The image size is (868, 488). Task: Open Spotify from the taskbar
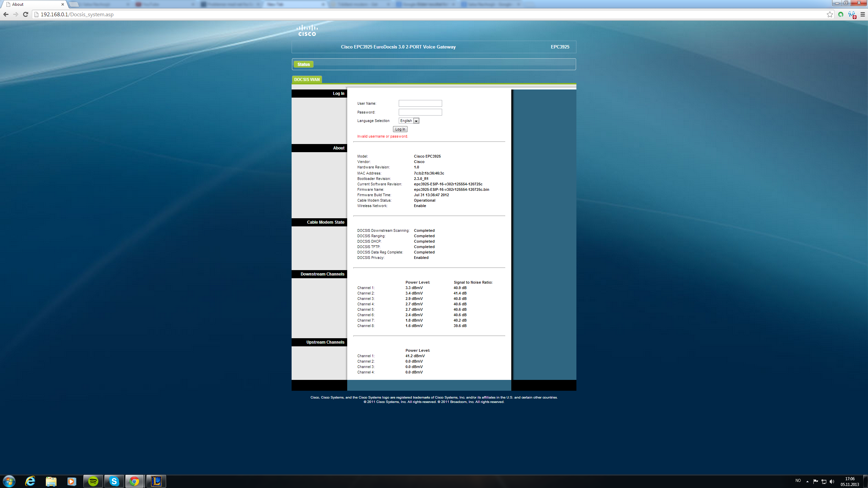coord(93,481)
